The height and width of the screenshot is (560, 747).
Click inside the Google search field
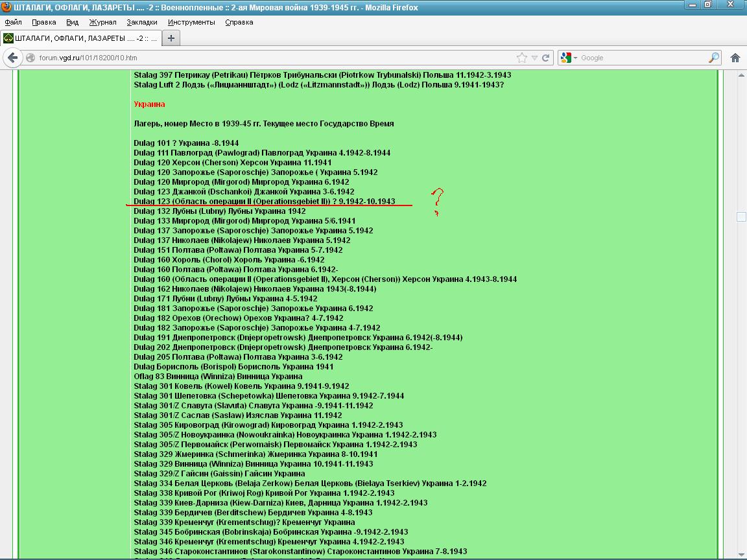642,58
